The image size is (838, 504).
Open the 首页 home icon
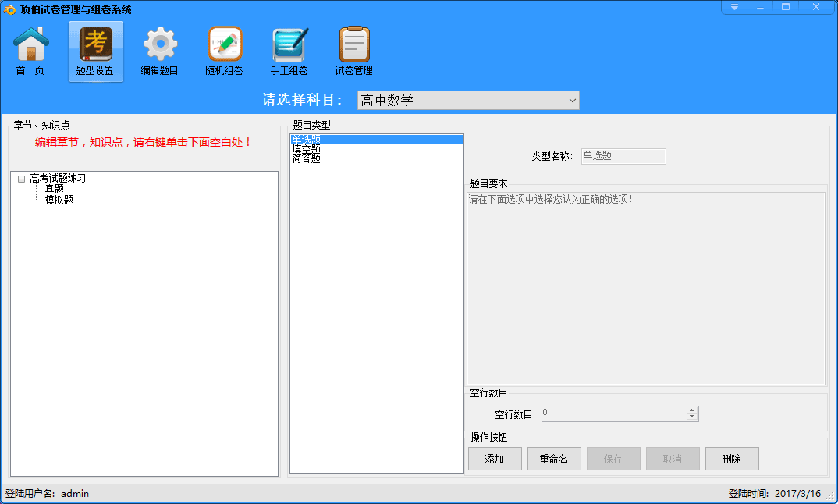coord(31,51)
